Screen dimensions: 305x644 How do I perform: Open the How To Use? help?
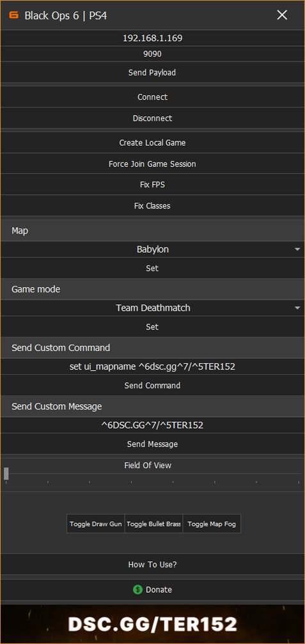(x=152, y=565)
